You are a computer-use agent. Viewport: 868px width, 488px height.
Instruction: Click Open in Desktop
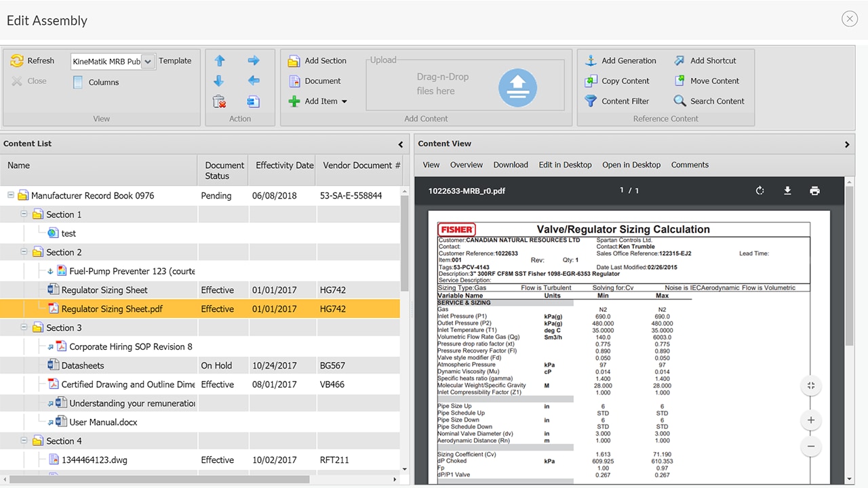631,165
